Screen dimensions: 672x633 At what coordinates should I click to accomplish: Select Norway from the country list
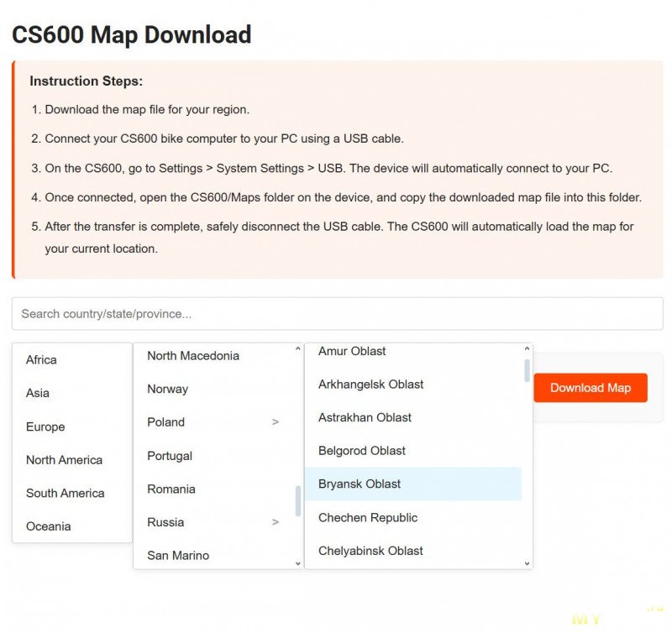[168, 389]
